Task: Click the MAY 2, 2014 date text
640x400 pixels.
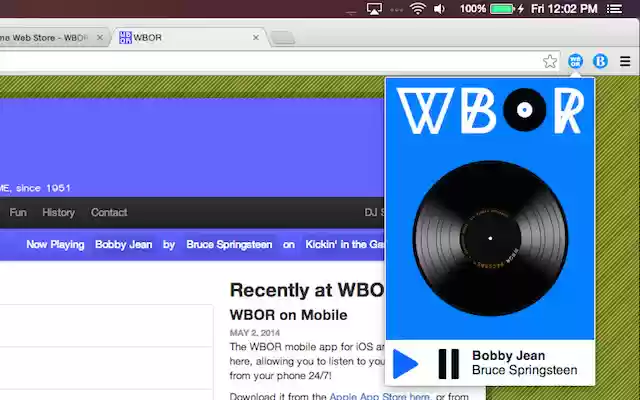Action: pyautogui.click(x=255, y=333)
